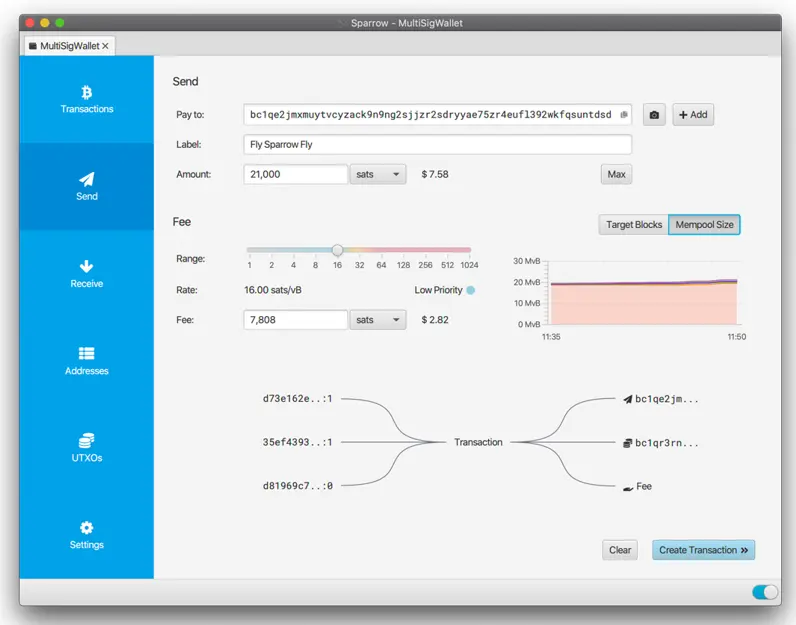Click the Low Priority indicator dot

[x=471, y=290]
